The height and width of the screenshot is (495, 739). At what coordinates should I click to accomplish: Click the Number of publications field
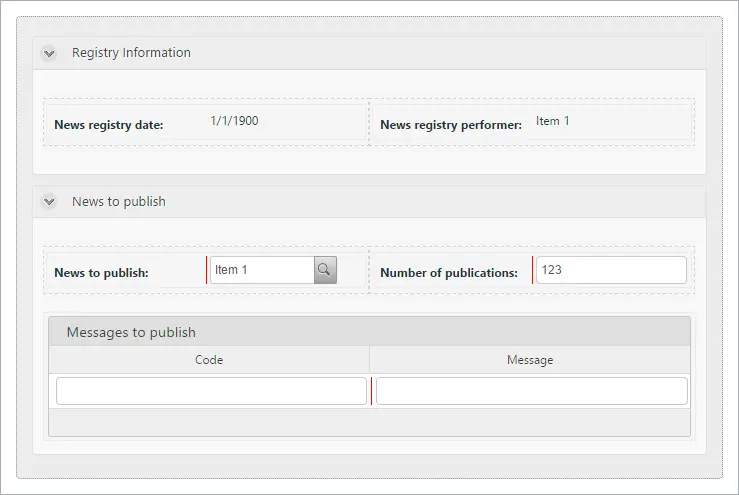point(611,270)
